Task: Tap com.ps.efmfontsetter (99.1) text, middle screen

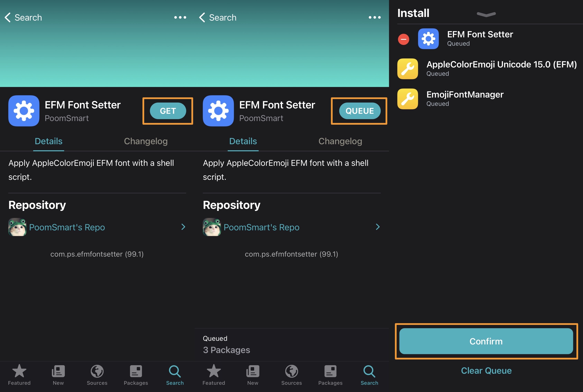Action: pos(291,254)
